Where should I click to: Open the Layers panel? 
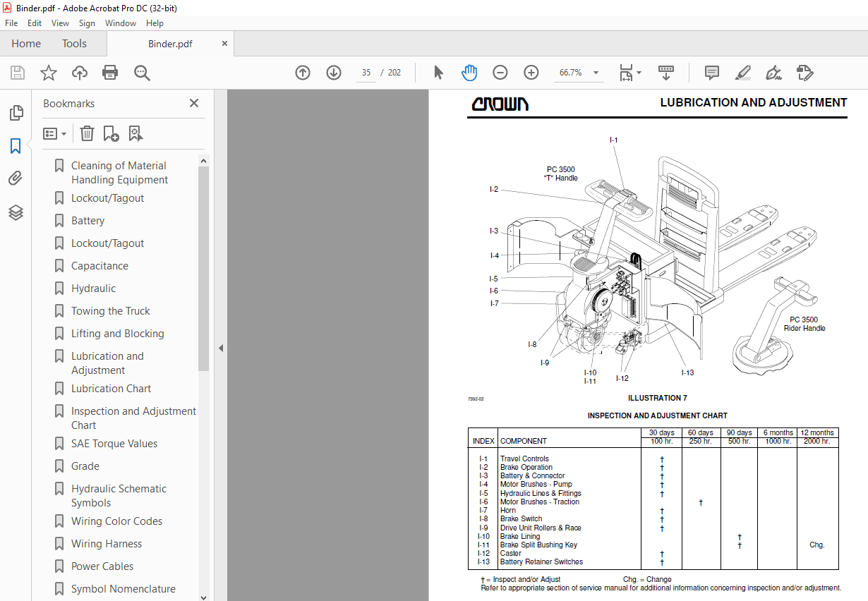(17, 212)
